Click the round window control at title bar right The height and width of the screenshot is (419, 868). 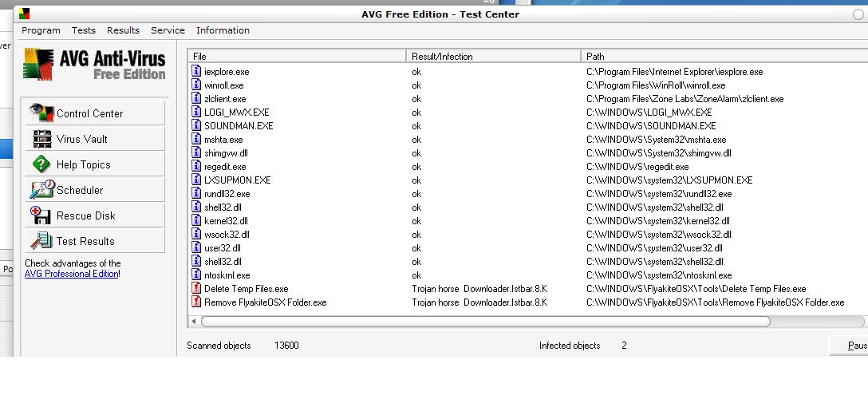[858, 14]
